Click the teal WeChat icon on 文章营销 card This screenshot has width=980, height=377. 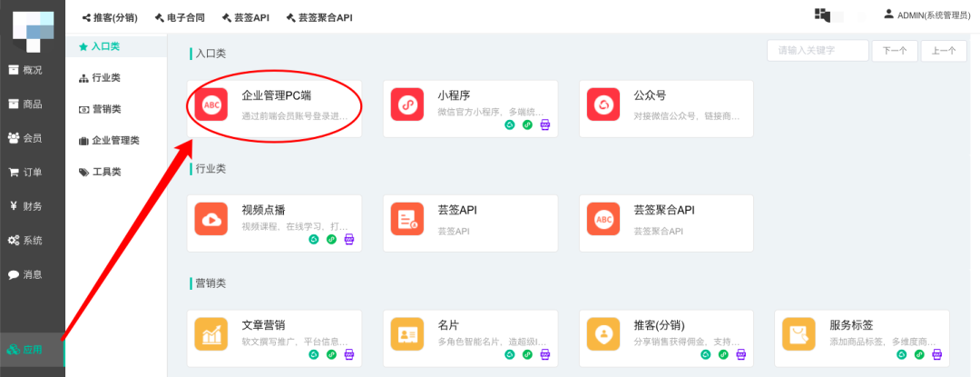click(314, 354)
